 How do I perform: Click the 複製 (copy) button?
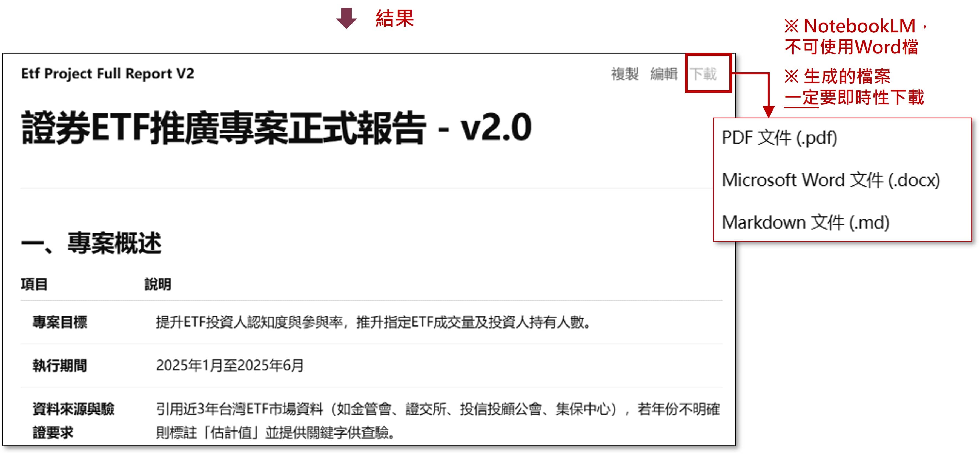[625, 74]
